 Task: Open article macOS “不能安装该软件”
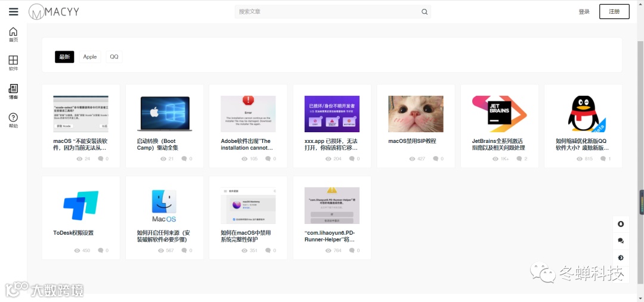tap(80, 144)
